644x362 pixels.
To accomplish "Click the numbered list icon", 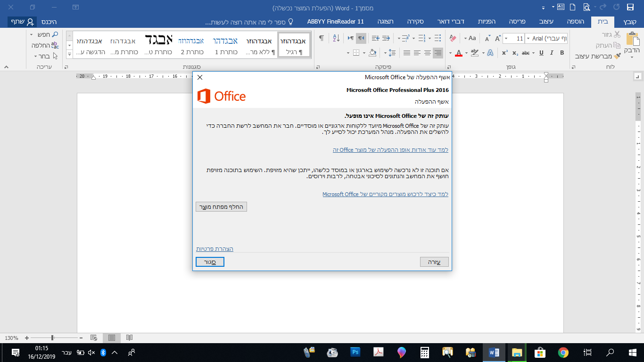I will 422,38.
